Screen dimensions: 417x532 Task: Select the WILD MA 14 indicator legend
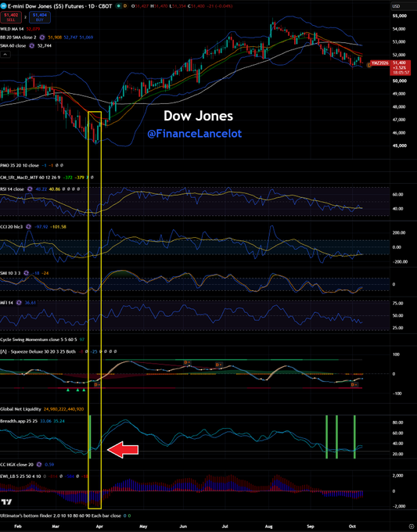(12, 29)
